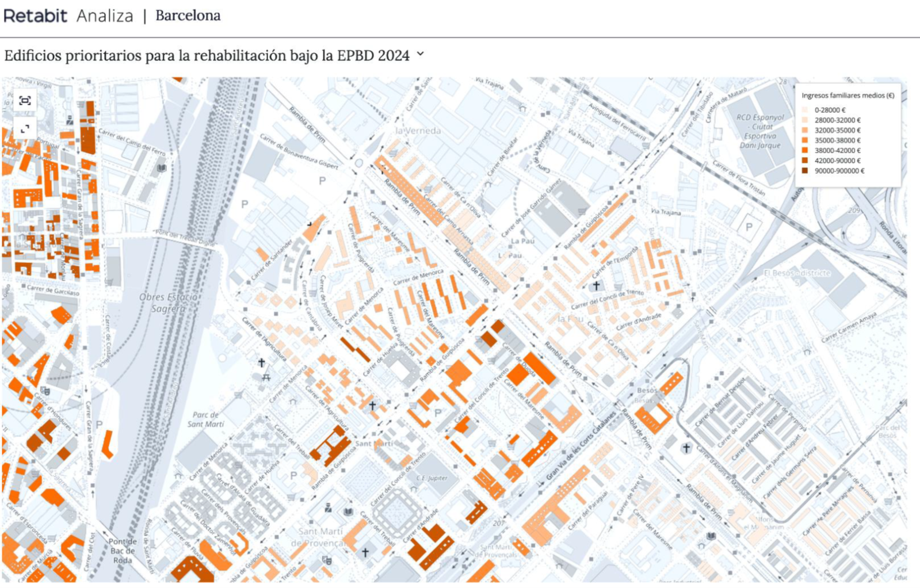
Task: Click library book icon near Carrer del Camp del Ferro
Action: 162,168
